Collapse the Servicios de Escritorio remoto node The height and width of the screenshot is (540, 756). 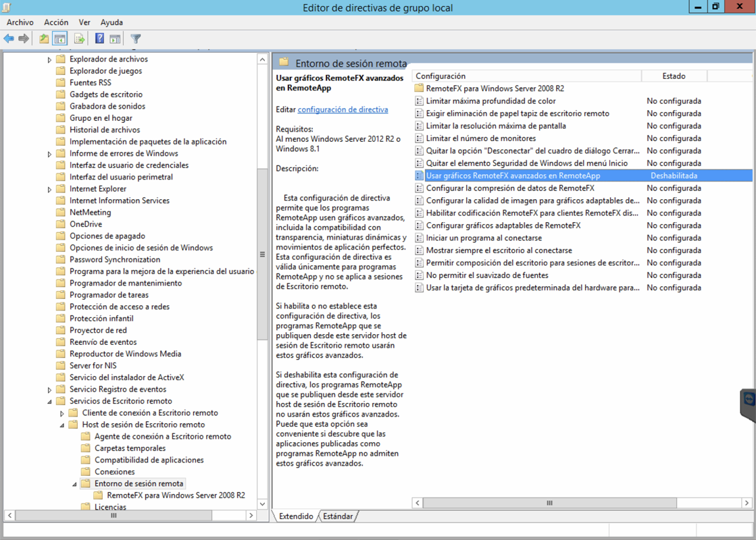point(49,401)
